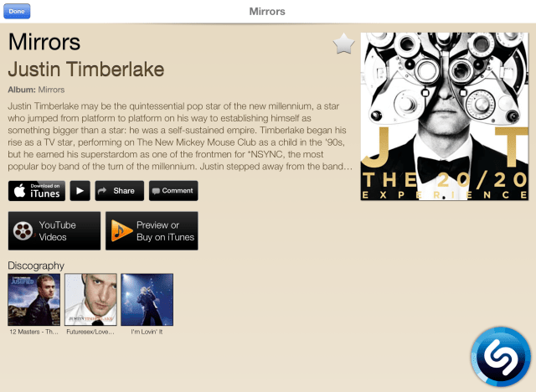Viewport: 536px width, 392px height.
Task: View The 20/20 Experience album cover
Action: 445,116
